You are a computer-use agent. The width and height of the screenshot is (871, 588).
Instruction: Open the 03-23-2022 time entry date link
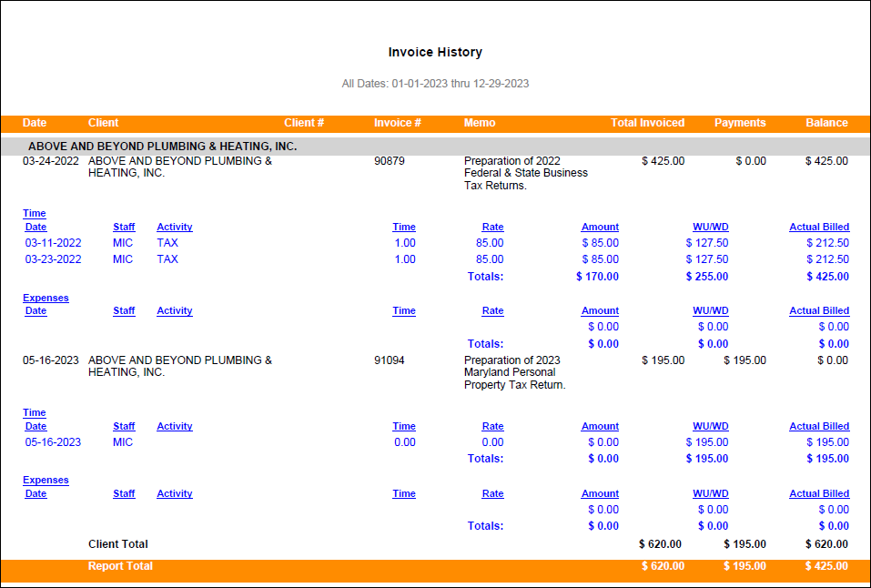[x=53, y=259]
